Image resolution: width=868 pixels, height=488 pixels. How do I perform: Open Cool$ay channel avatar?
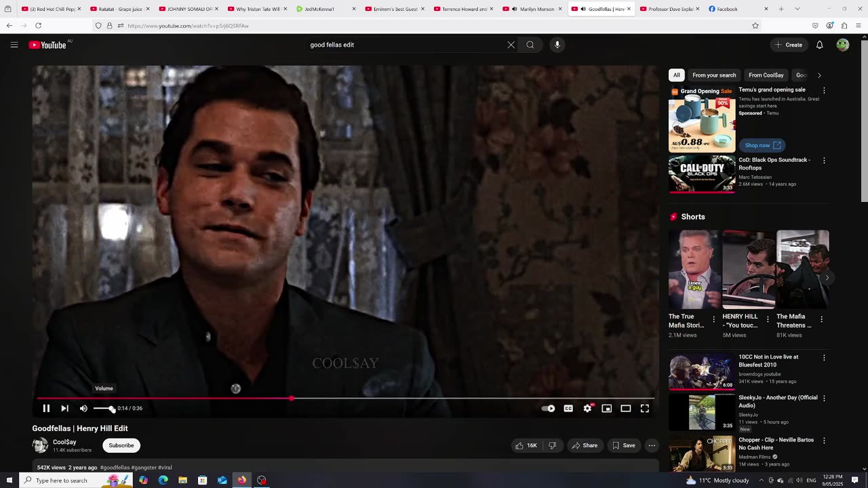point(40,445)
